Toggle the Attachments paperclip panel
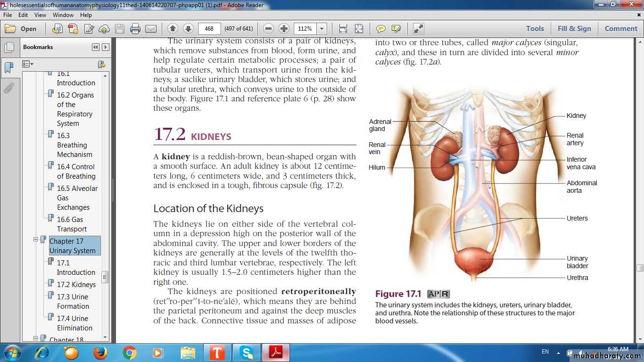Image resolution: width=644 pixels, height=362 pixels. tap(8, 88)
